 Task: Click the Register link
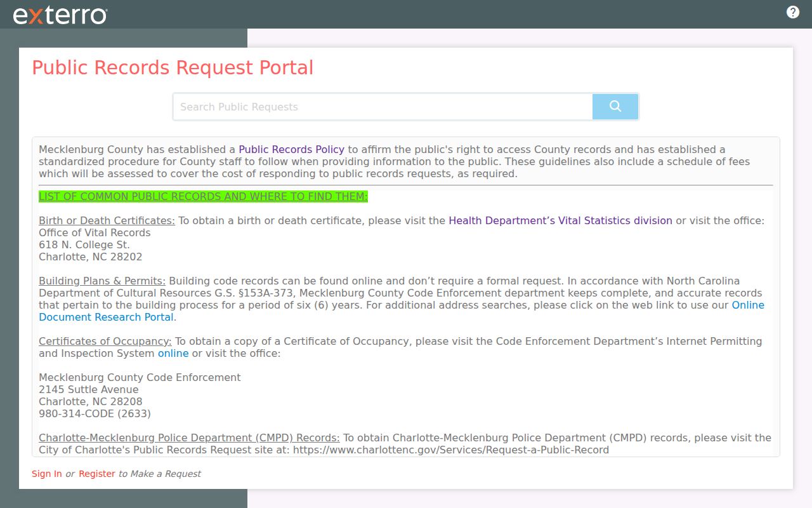pos(97,474)
